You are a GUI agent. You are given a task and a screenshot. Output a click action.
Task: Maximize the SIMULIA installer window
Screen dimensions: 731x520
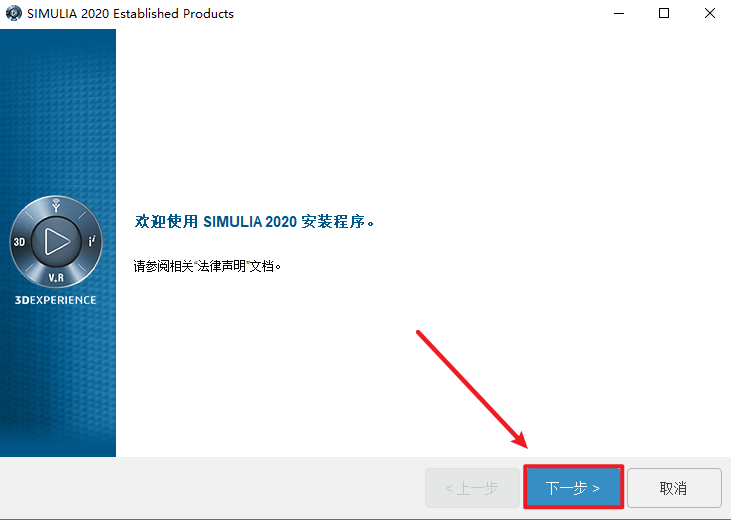click(664, 13)
